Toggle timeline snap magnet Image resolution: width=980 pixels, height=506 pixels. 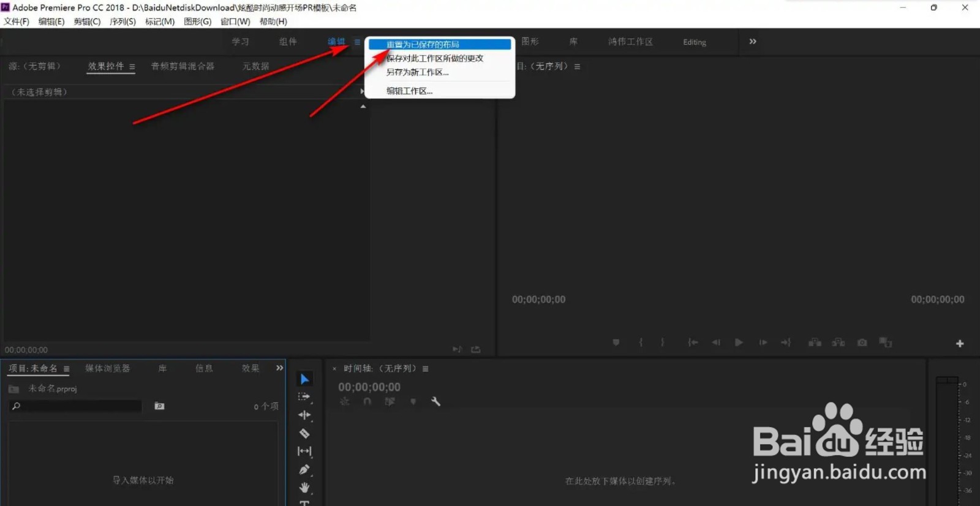pyautogui.click(x=367, y=402)
